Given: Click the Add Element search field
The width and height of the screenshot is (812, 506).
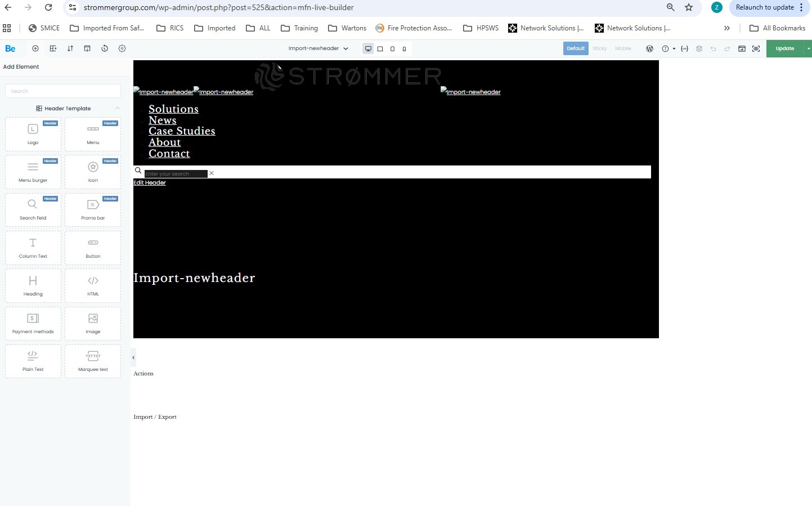Looking at the screenshot, I should 63,91.
